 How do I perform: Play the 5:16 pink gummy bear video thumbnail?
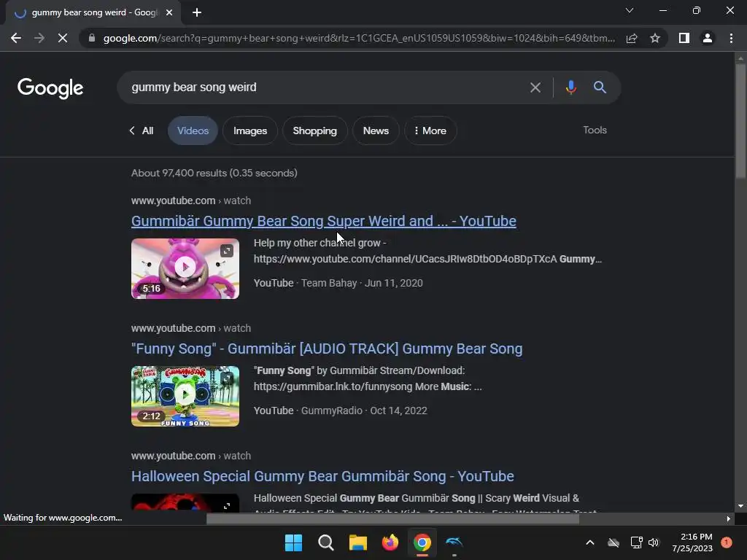point(185,267)
